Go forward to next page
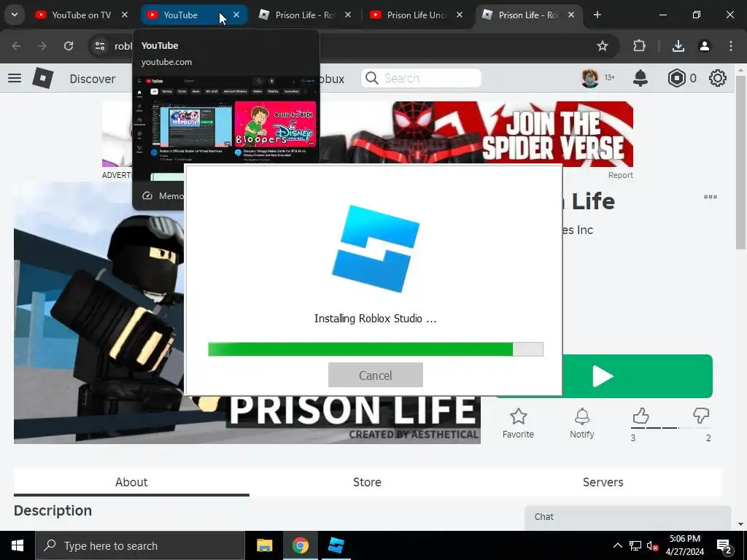This screenshot has width=747, height=560. pyautogui.click(x=42, y=46)
